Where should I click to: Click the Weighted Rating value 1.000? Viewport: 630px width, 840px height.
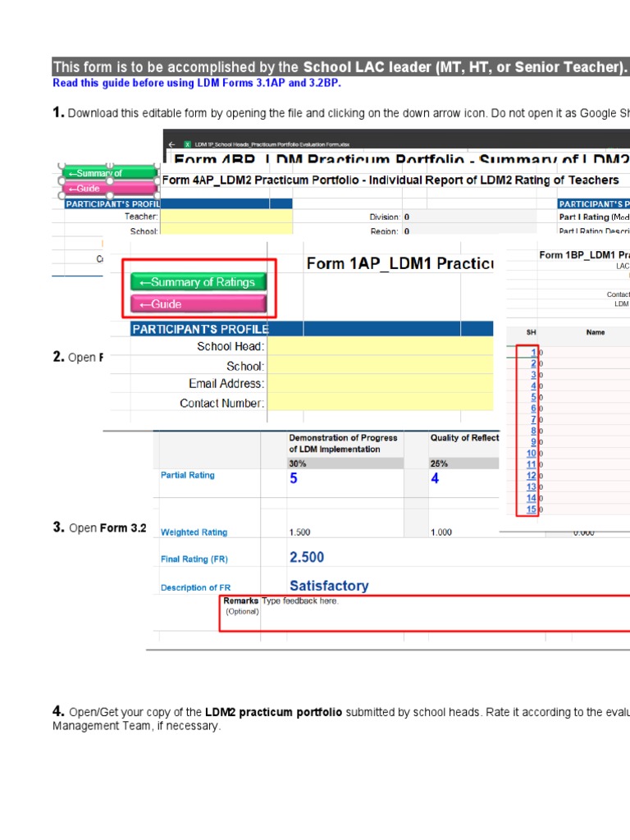(441, 532)
